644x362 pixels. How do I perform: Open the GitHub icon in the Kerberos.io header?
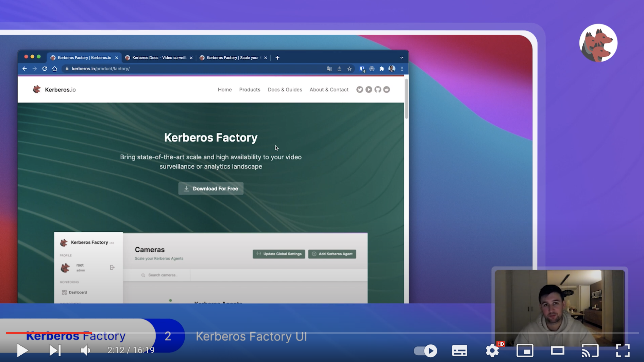(377, 89)
